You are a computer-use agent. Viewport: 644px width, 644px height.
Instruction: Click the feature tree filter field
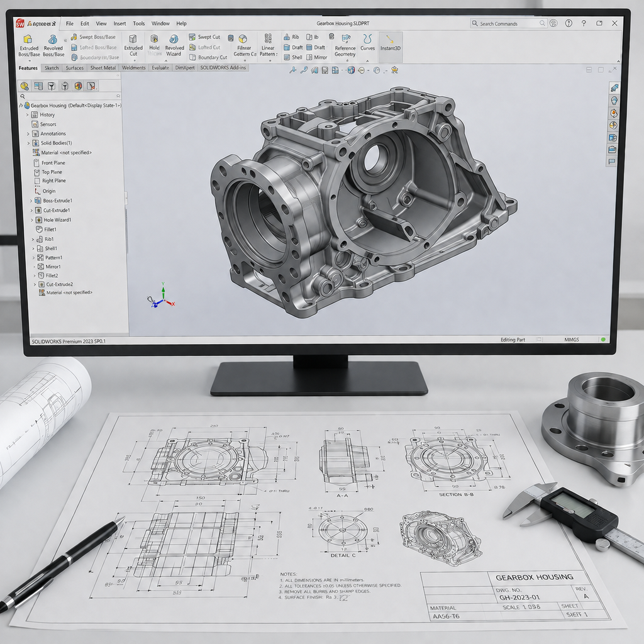pyautogui.click(x=70, y=96)
